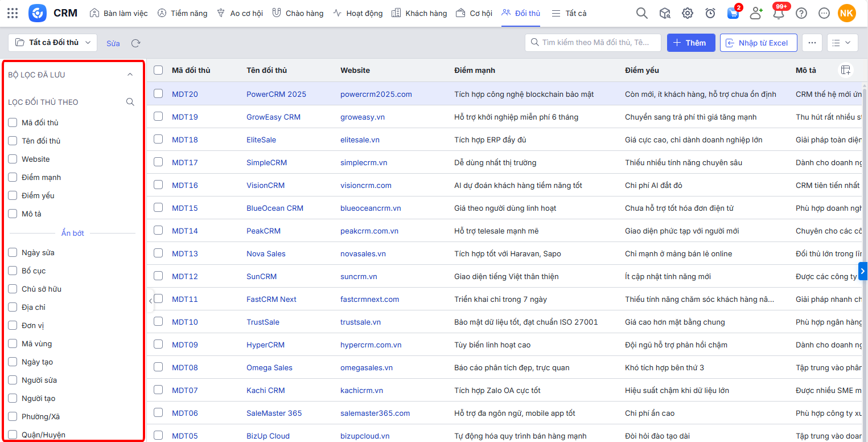
Task: Click the Thêm button
Action: point(690,43)
